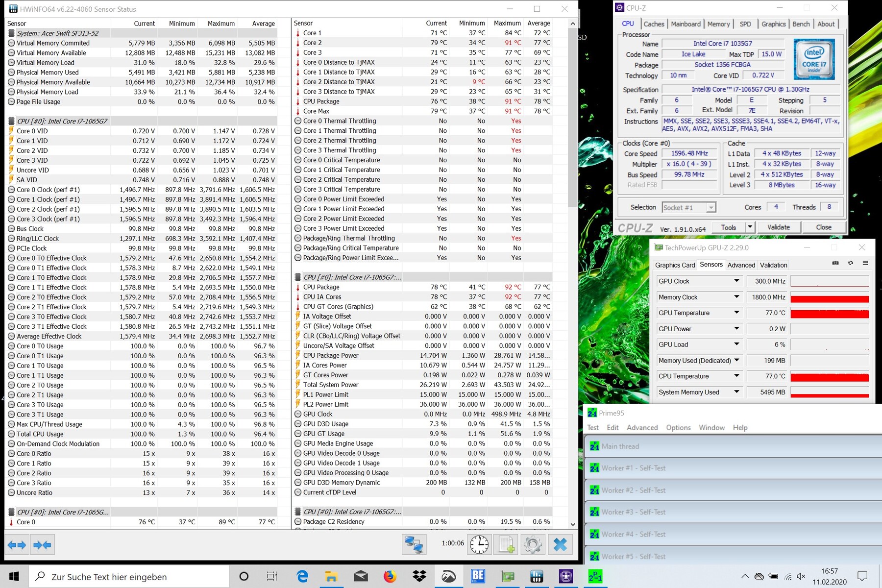Screen dimensions: 882x588
Task: Open System Memory Used sensor dropdown
Action: click(736, 392)
